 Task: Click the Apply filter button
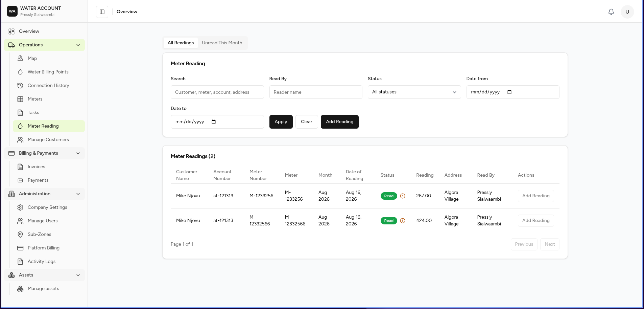281,122
